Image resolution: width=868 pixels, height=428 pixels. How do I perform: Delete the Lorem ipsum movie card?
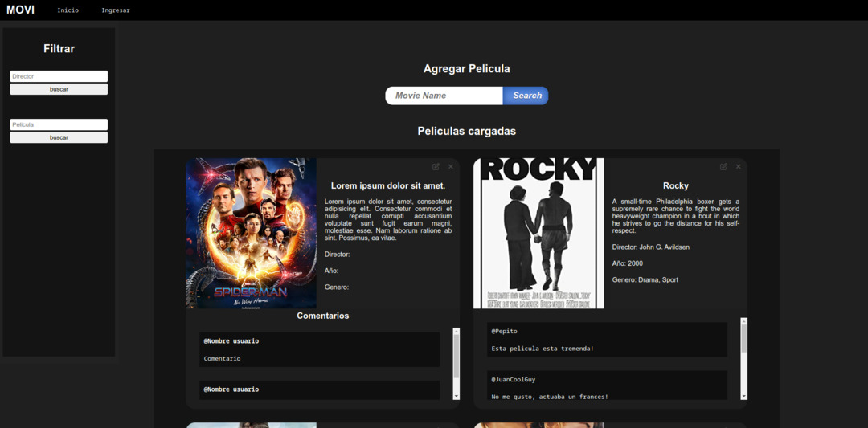point(451,166)
